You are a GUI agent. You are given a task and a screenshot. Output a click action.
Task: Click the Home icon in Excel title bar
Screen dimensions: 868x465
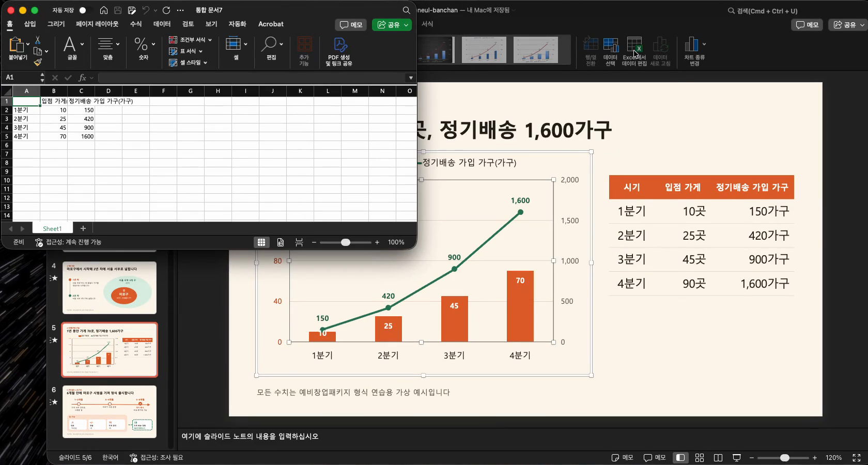(x=104, y=10)
